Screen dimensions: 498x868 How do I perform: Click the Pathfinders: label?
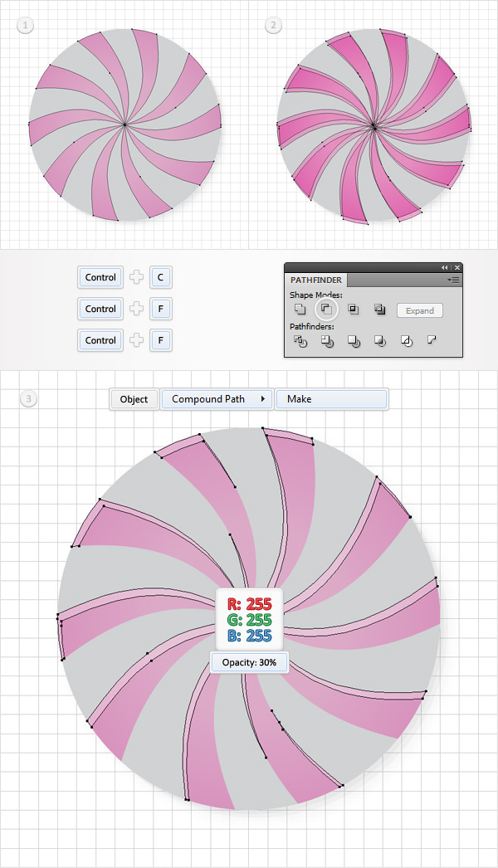314,327
